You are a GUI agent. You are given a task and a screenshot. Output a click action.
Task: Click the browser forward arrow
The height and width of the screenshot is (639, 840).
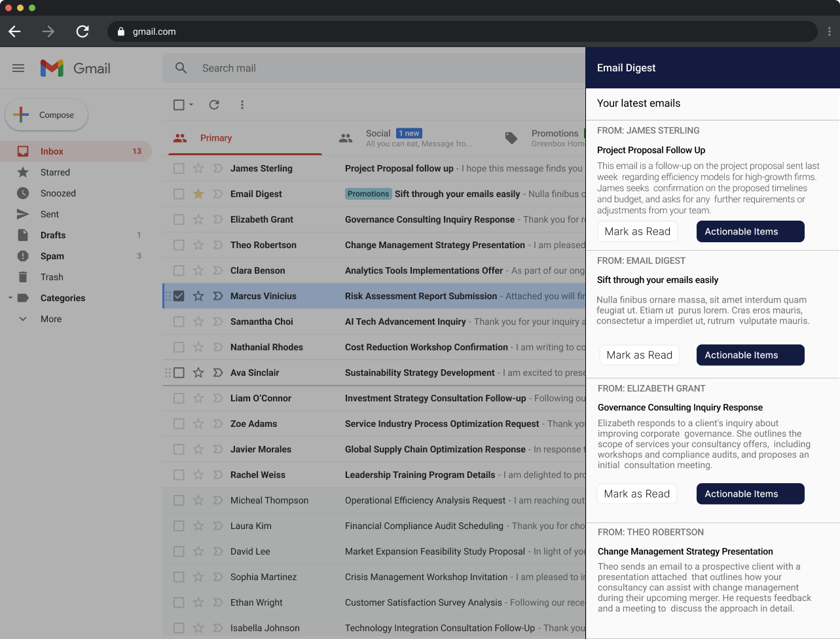tap(48, 31)
